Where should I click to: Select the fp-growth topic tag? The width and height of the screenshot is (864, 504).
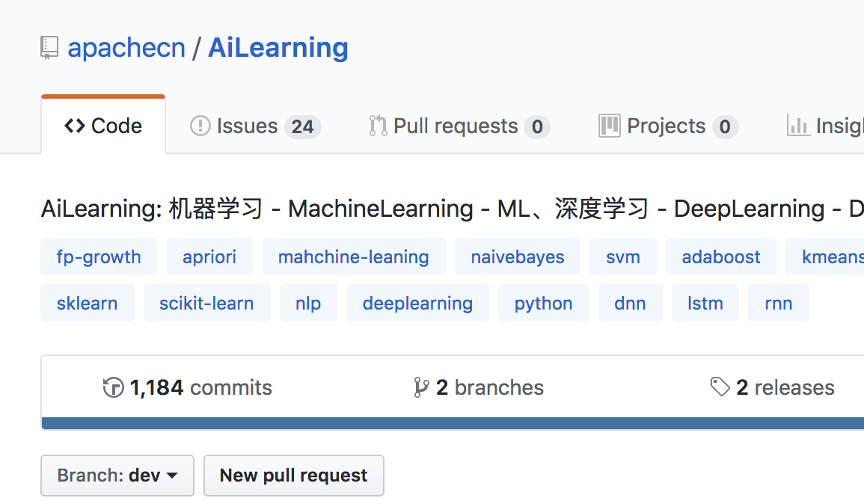(x=99, y=257)
